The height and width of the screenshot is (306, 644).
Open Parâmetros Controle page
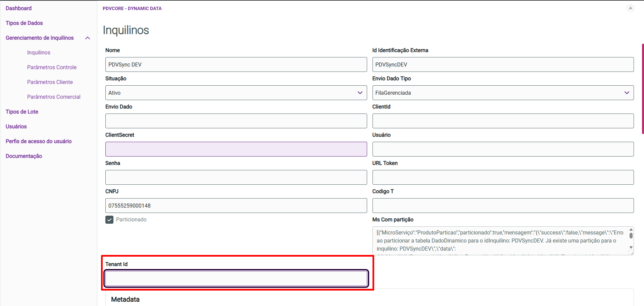tap(52, 68)
